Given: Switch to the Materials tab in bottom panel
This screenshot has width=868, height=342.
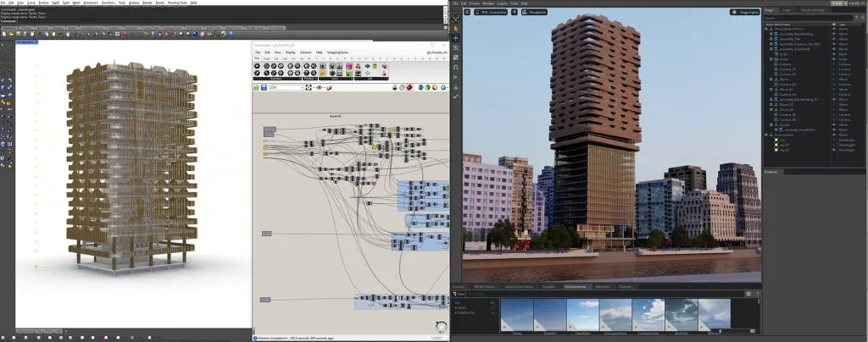Looking at the screenshot, I should [x=602, y=287].
